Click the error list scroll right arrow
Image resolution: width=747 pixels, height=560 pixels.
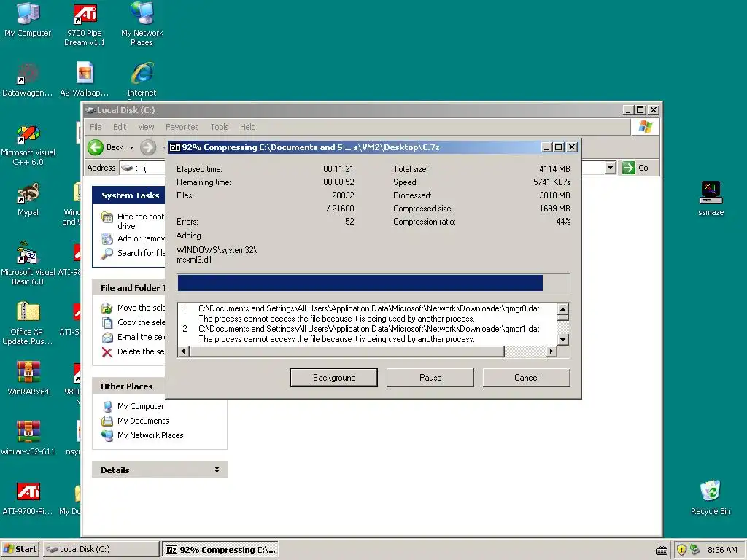point(551,351)
